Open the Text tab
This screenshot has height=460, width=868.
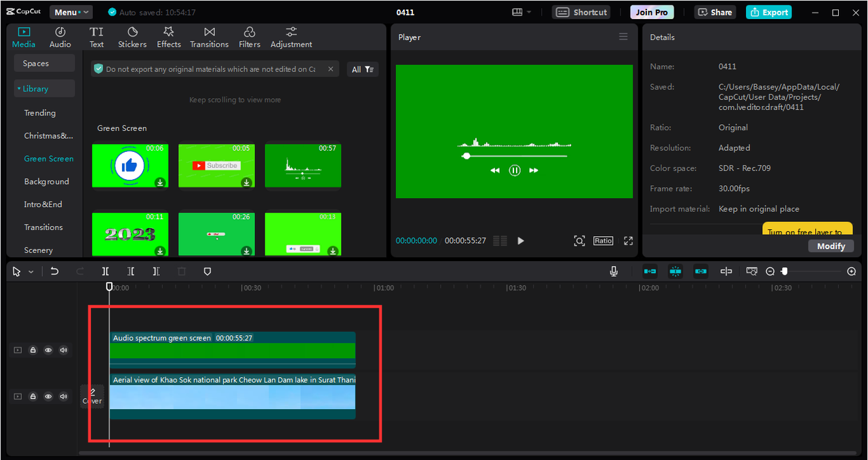coord(97,37)
